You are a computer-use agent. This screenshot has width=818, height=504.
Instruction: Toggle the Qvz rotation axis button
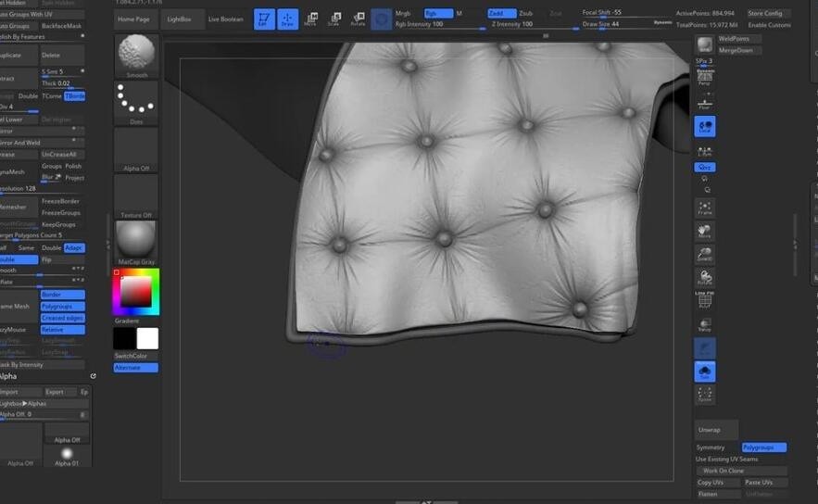[705, 167]
